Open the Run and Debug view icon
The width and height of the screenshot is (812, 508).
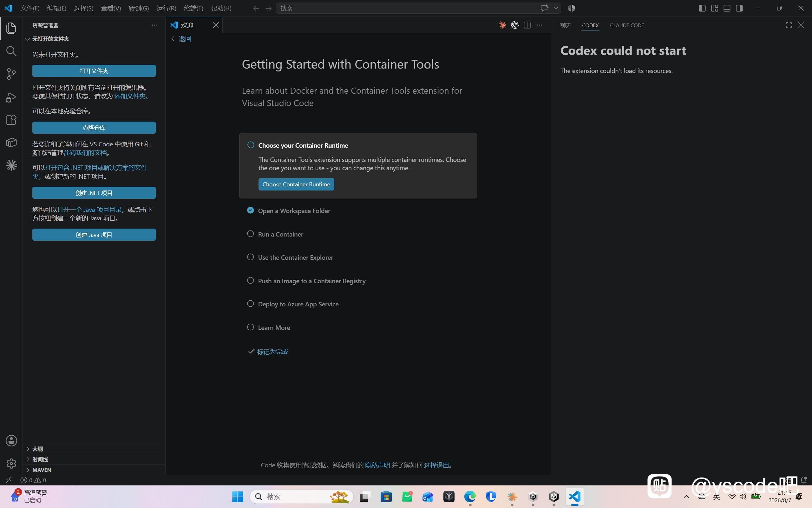pyautogui.click(x=11, y=97)
